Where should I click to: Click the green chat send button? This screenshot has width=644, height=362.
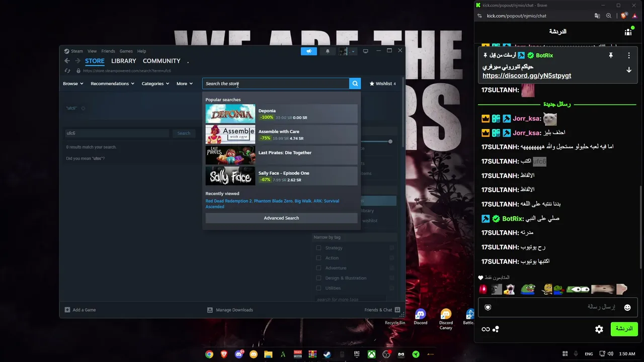tap(624, 329)
